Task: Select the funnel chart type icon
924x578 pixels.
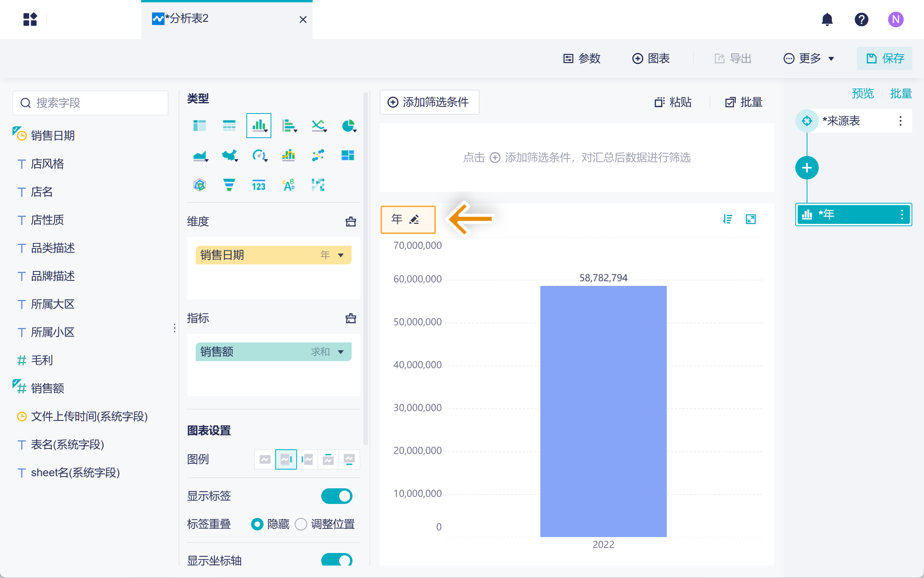Action: point(229,185)
